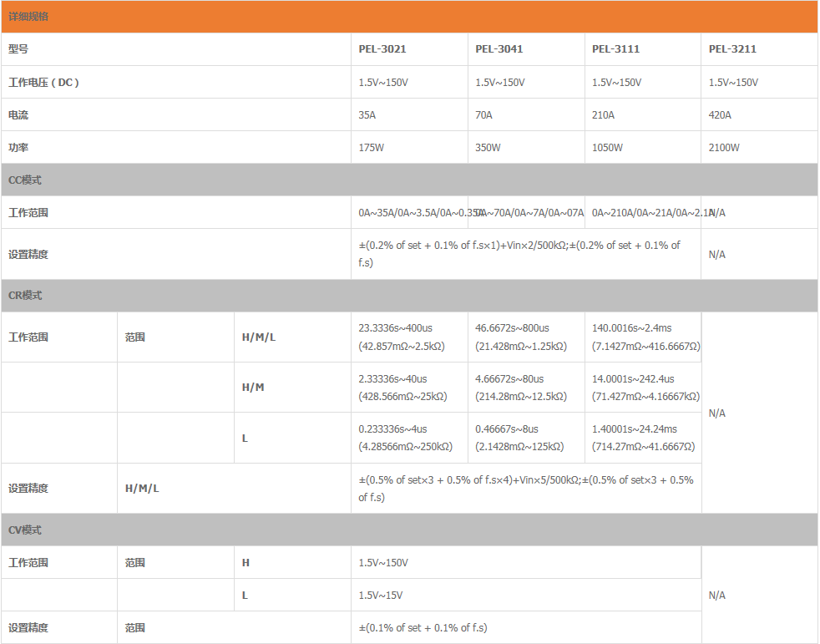Select the 1.5V~15V CV range value
The image size is (820, 644).
pos(381,596)
